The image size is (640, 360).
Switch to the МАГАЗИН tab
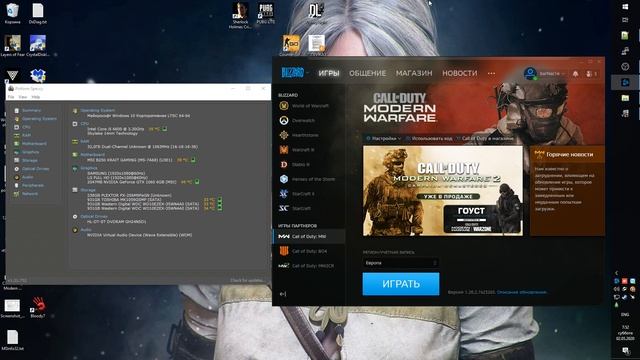click(414, 73)
